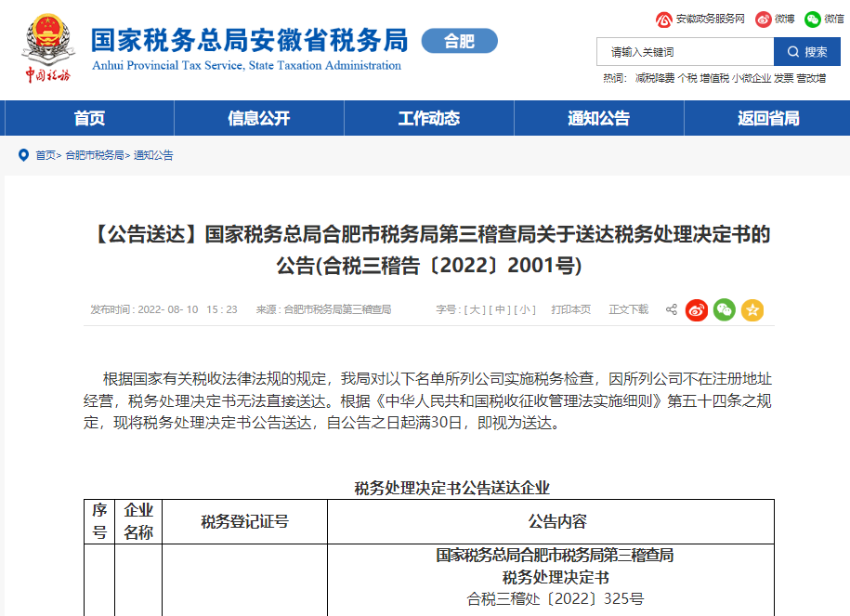Go to 通知公告 in navigation bar
850x616 pixels.
tap(599, 118)
